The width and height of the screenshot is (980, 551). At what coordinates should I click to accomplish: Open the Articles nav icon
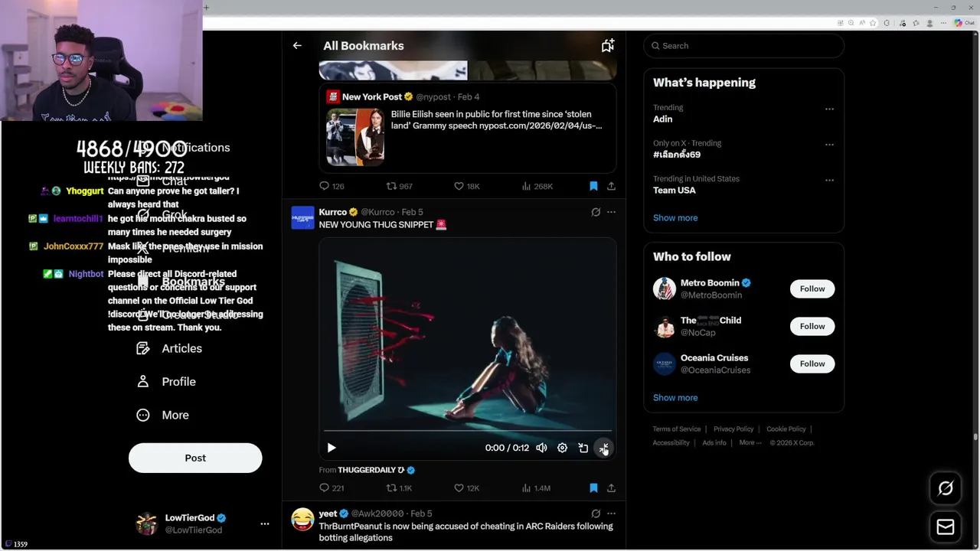click(x=143, y=348)
